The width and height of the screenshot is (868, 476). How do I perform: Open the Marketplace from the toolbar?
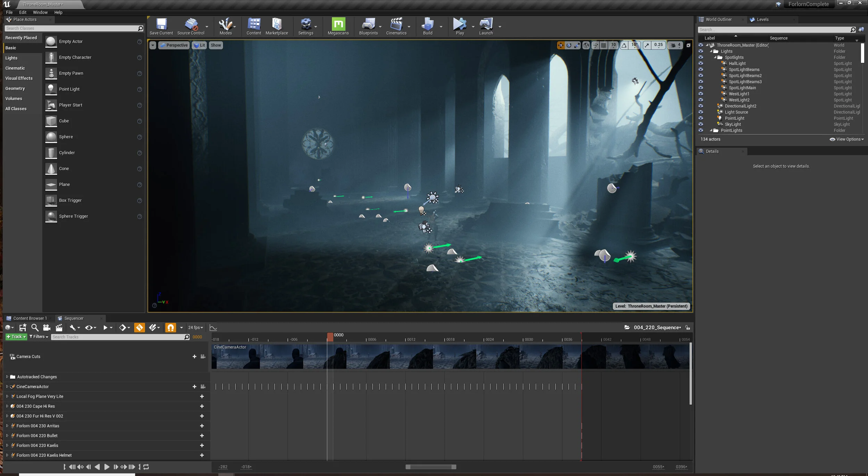click(x=277, y=26)
